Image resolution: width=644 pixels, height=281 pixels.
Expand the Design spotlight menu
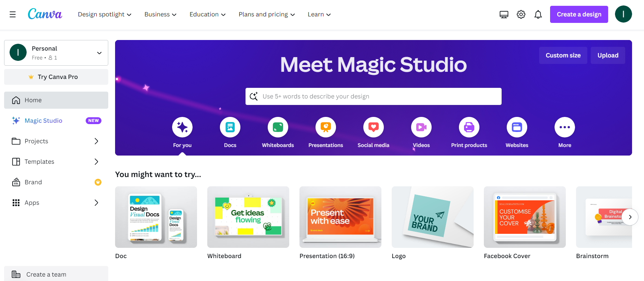[104, 14]
